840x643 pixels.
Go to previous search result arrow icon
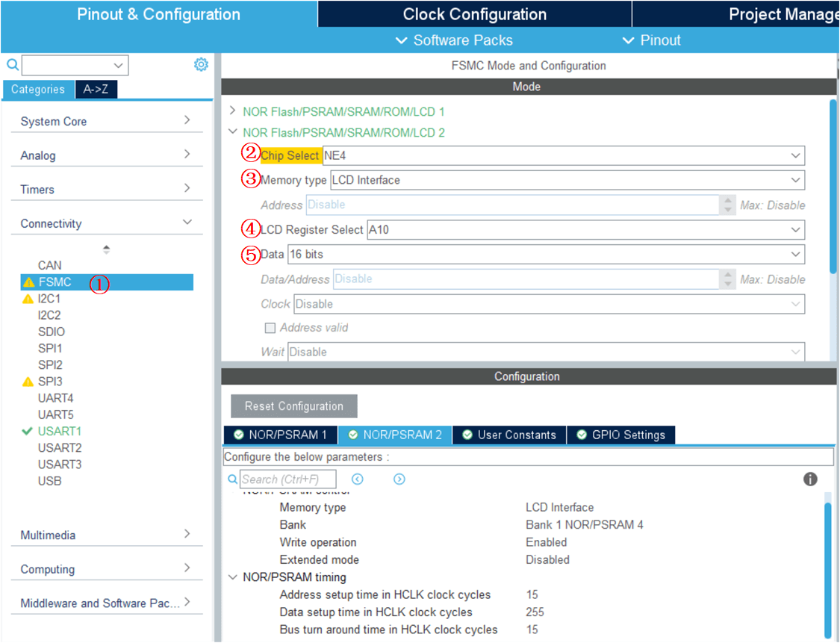point(358,479)
